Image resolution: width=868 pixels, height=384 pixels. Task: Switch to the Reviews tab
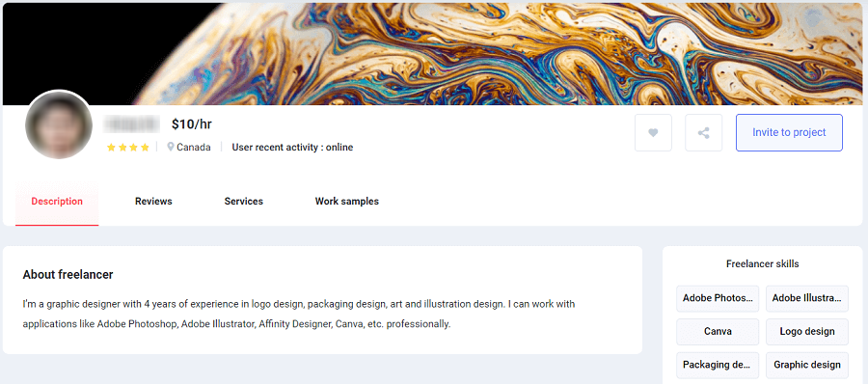coord(153,201)
